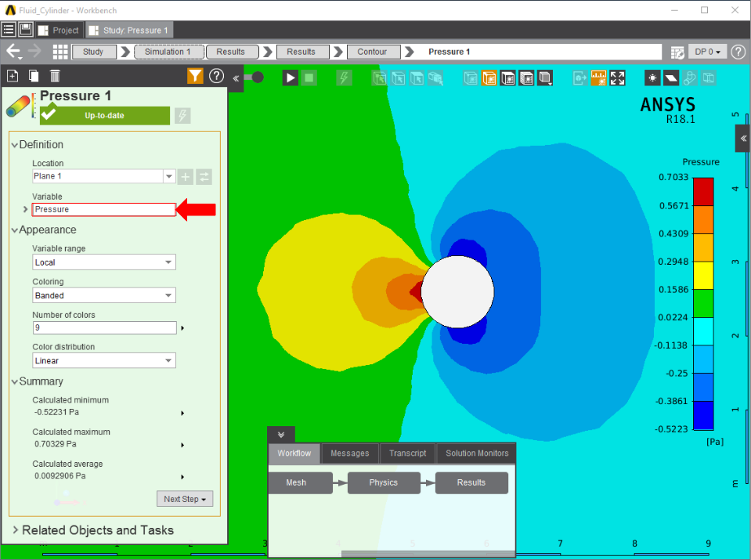Click arrow next to Calculated minimum
Image resolution: width=751 pixels, height=560 pixels.
[182, 413]
